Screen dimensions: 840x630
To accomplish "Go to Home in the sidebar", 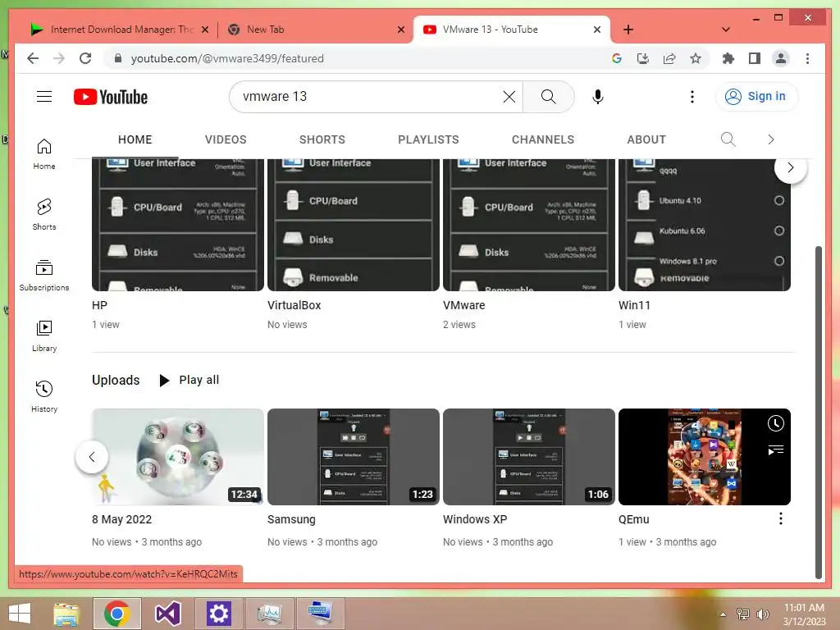I will pos(44,154).
